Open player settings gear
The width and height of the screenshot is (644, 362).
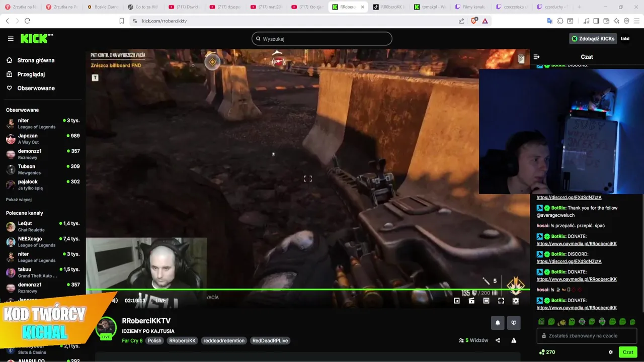click(516, 301)
